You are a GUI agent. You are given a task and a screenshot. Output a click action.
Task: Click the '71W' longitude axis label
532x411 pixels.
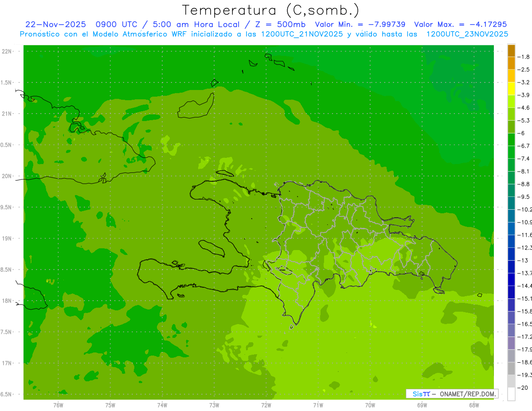click(x=318, y=405)
